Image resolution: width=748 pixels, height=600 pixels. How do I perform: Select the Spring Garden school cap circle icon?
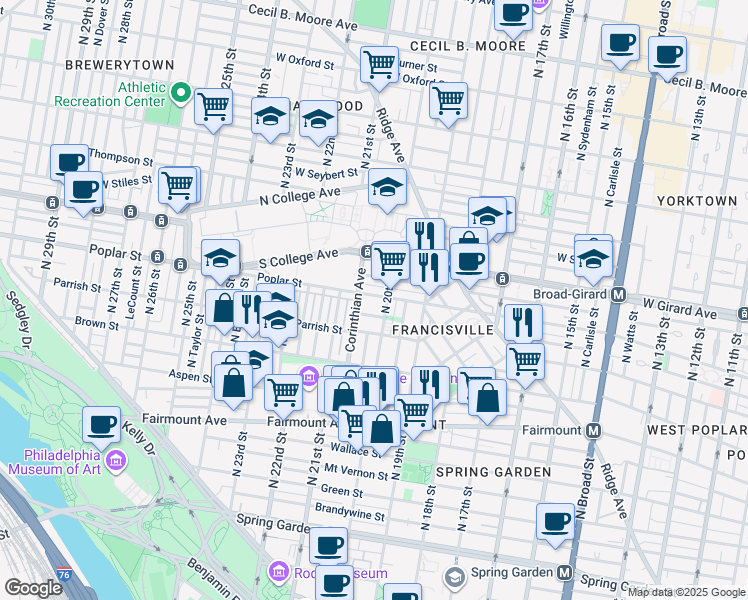(455, 578)
